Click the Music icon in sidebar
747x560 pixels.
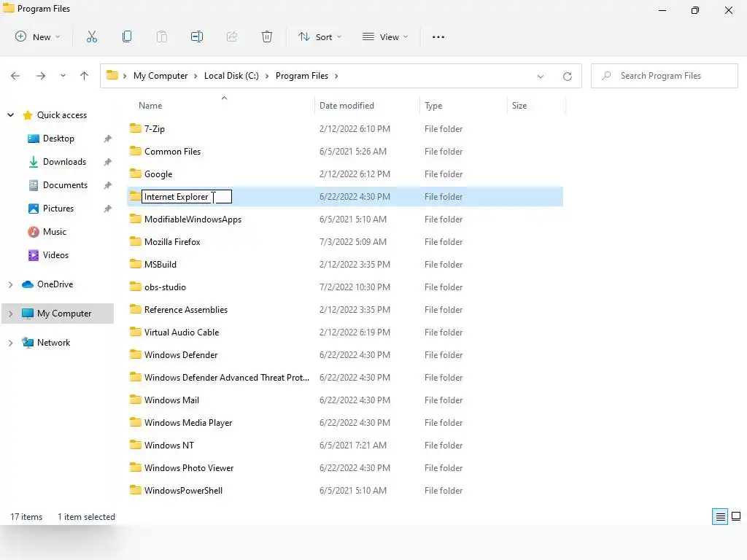coord(34,232)
